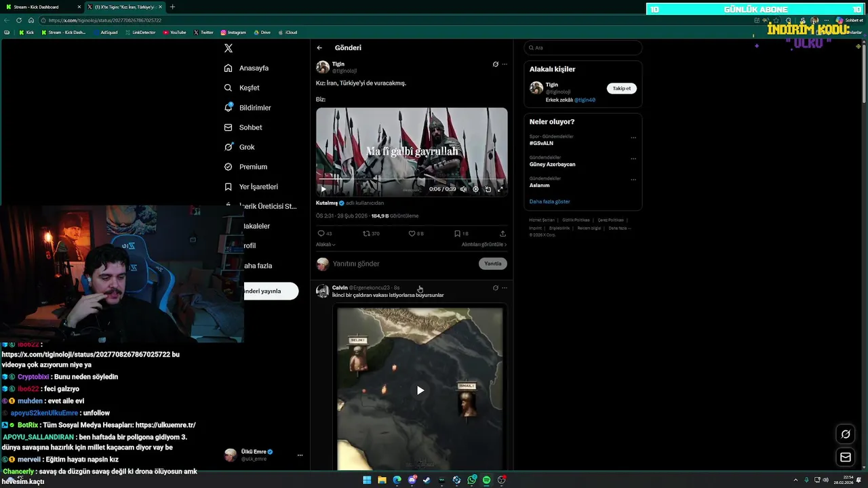Viewport: 868px width, 488px height.
Task: Click Gönderi yayınla post button
Action: click(271, 291)
